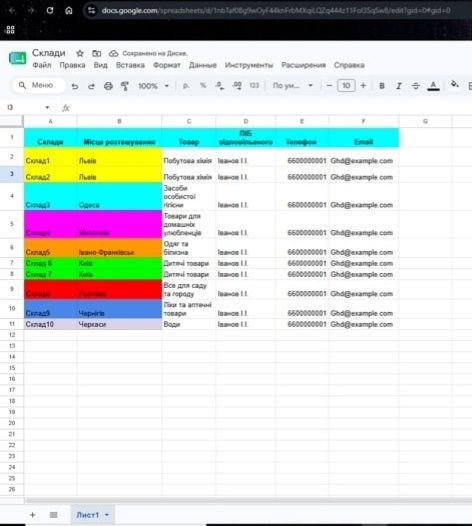Click the Склади header cell
The image size is (472, 526).
pos(50,137)
